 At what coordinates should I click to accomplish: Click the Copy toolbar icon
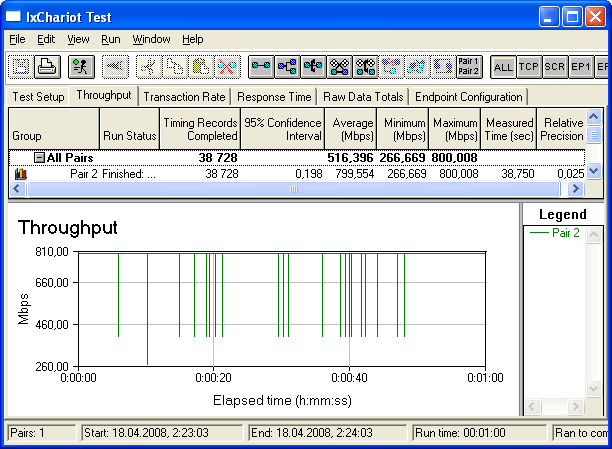coord(175,67)
